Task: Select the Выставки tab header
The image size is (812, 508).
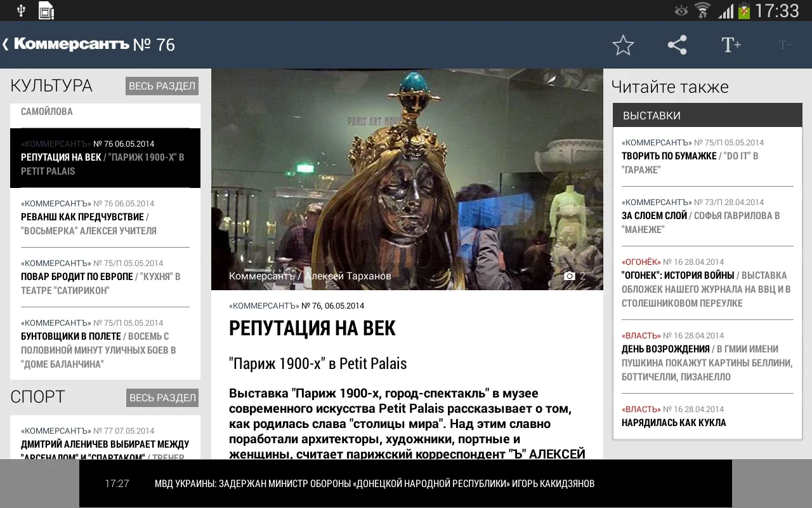Action: click(x=707, y=116)
